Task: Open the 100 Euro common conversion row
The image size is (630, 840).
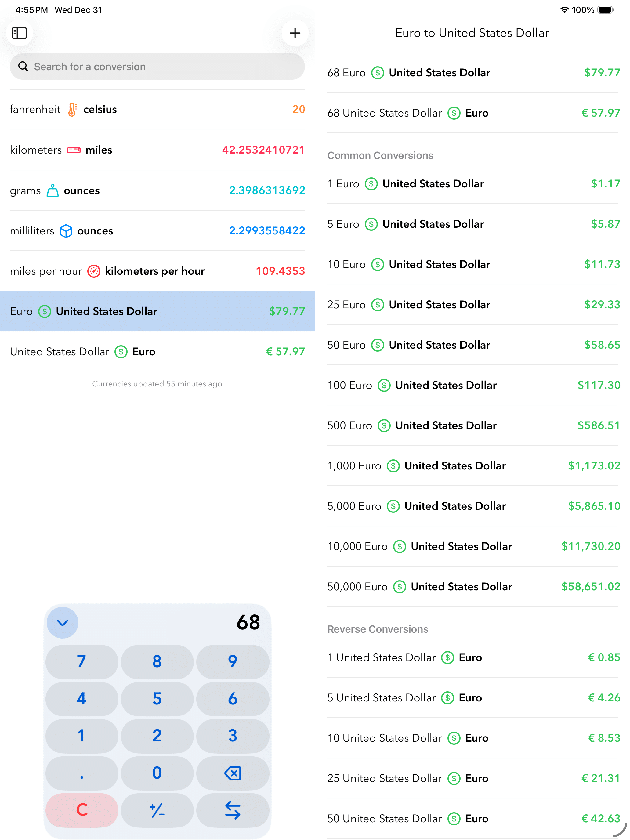Action: click(x=473, y=385)
